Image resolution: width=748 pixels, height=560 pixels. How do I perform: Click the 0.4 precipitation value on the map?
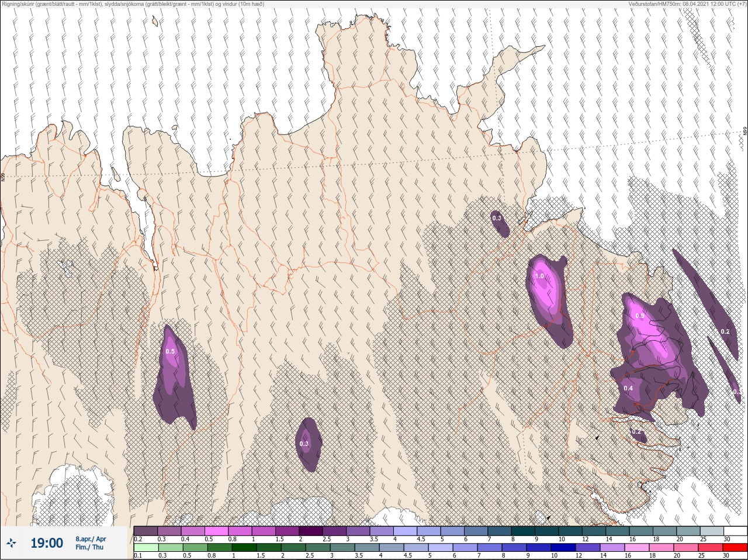click(628, 388)
